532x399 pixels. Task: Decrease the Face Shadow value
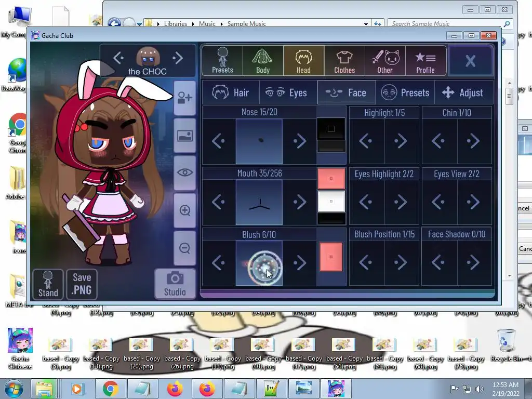(438, 262)
